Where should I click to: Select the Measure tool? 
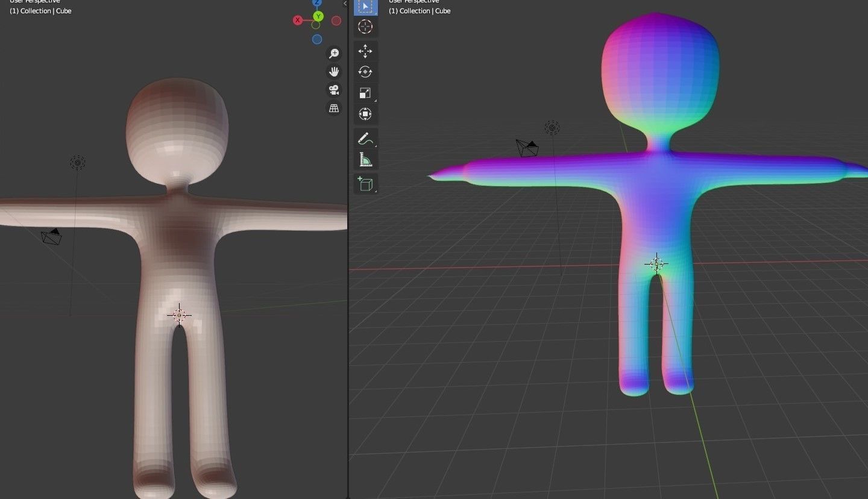tap(365, 159)
